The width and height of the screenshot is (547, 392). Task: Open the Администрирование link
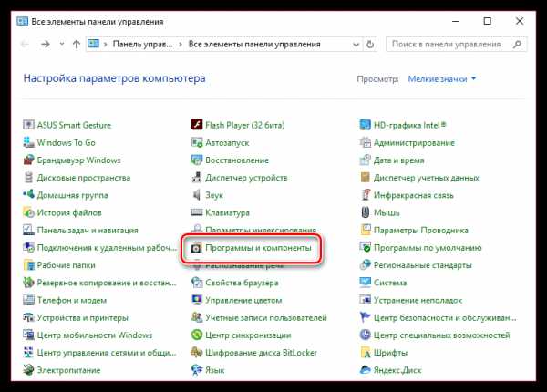pos(413,143)
